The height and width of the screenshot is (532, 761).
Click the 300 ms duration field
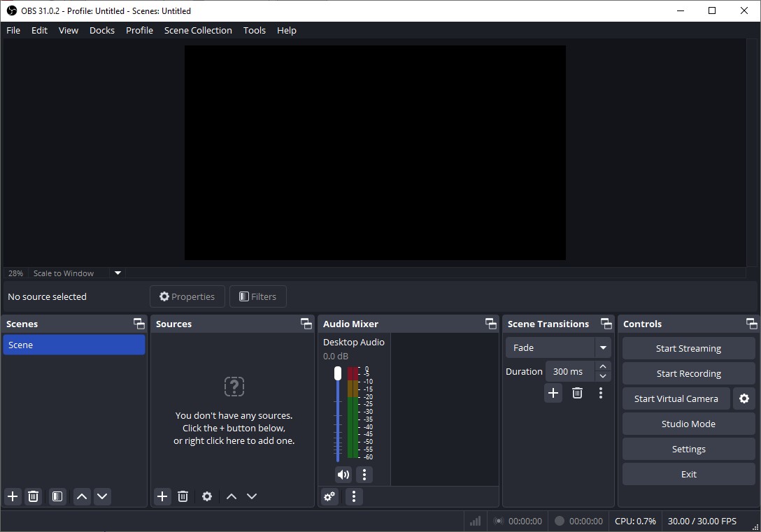click(570, 371)
